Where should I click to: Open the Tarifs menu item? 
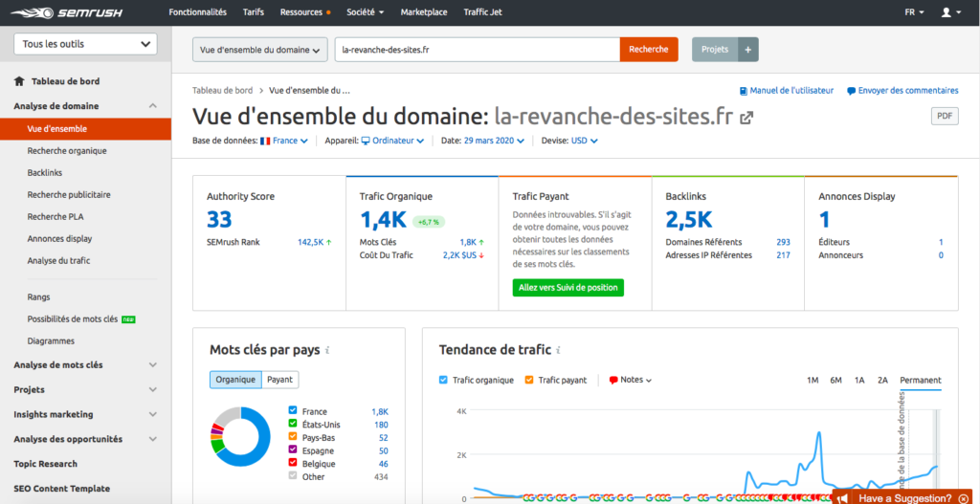click(253, 11)
